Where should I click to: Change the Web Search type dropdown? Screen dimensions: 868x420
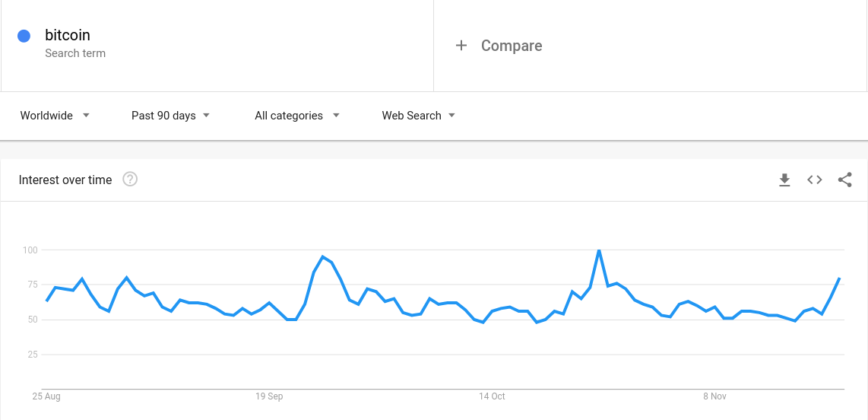pyautogui.click(x=419, y=116)
